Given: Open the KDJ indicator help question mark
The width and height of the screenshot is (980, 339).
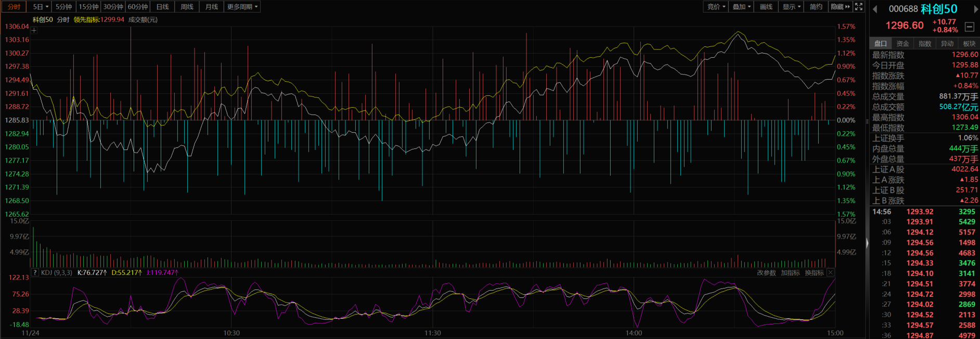Looking at the screenshot, I should tap(35, 272).
